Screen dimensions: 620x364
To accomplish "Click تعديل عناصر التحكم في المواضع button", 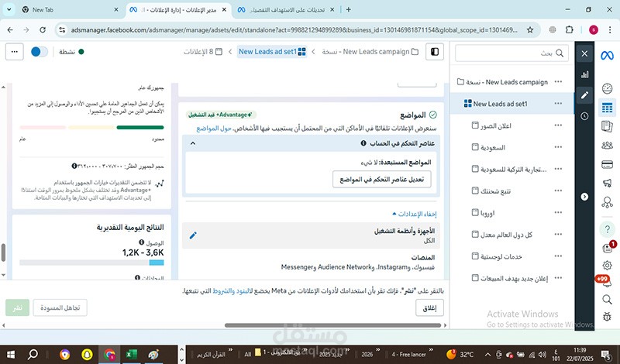I will (x=381, y=180).
